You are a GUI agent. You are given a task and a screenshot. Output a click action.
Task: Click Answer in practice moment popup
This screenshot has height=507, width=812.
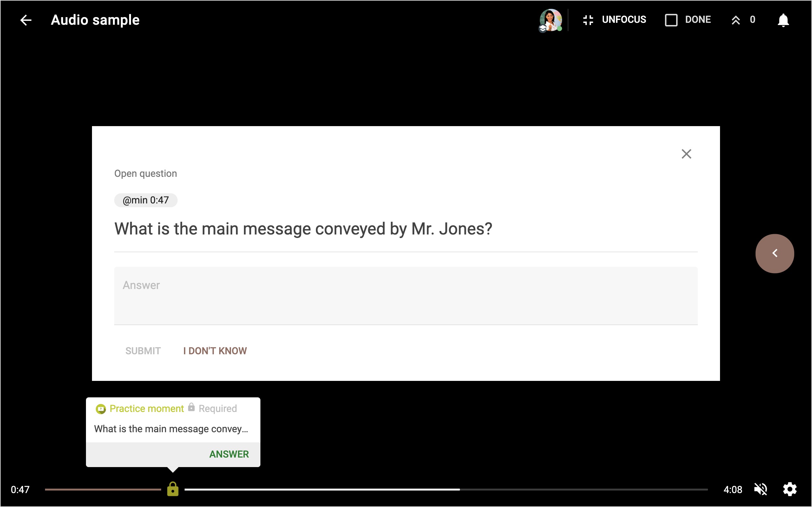click(229, 454)
